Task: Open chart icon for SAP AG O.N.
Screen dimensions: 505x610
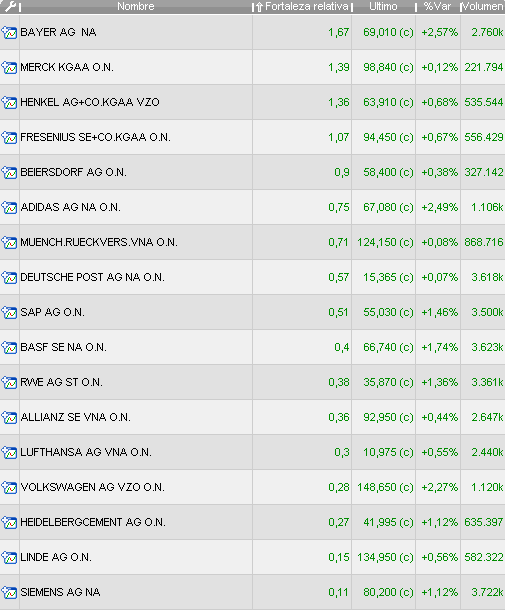Action: (9, 313)
